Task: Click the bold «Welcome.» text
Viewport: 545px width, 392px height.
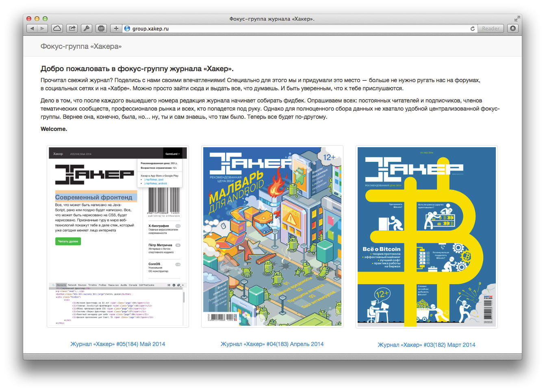Action: (54, 129)
